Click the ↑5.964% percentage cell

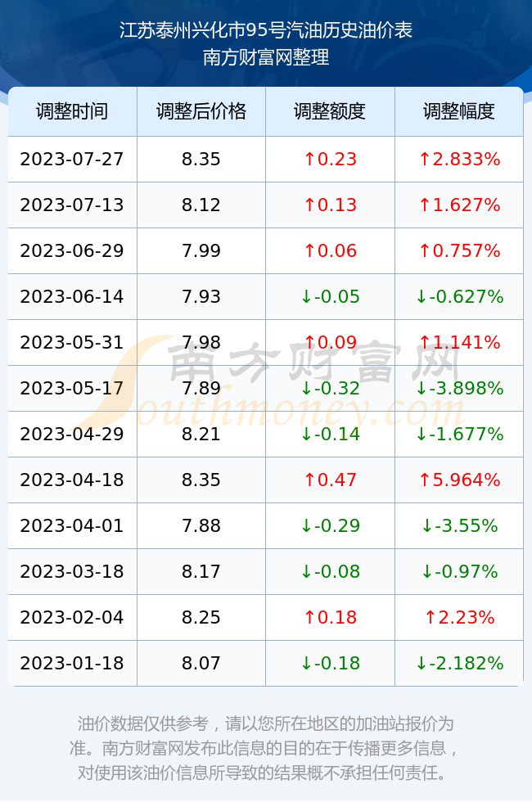click(459, 480)
